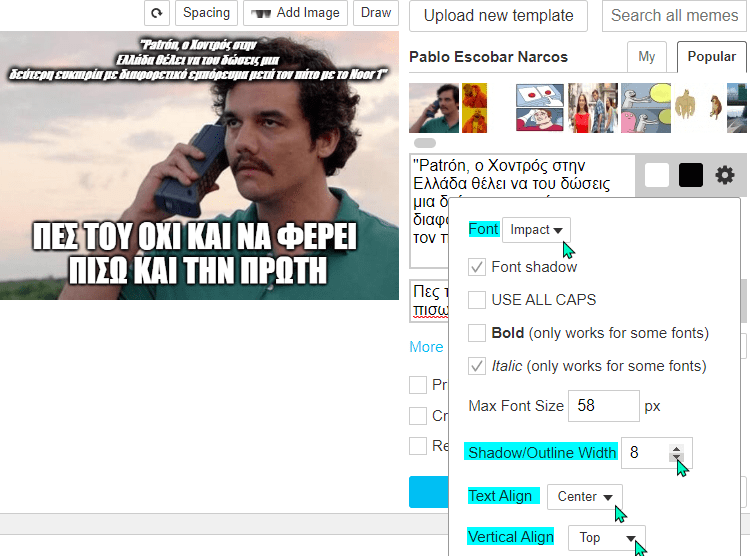Viewport: 750px width, 556px height.
Task: Uncheck the Italic checkbox
Action: 477,366
